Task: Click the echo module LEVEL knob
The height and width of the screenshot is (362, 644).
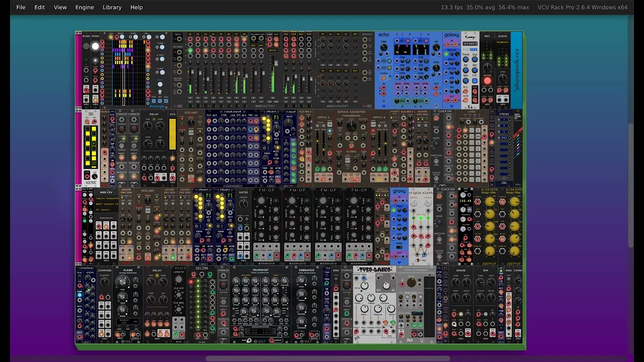Action: click(x=436, y=68)
